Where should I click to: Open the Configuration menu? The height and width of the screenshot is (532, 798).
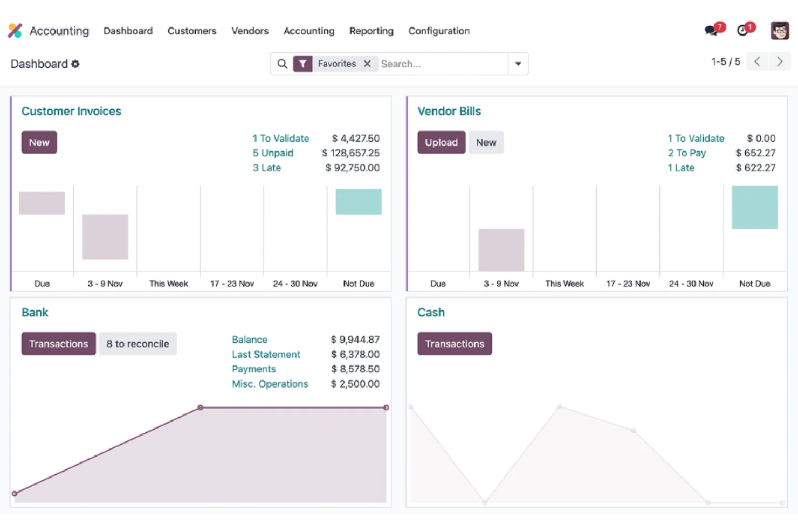coord(438,31)
